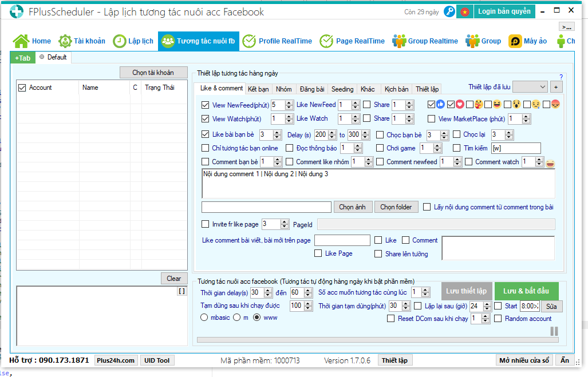Open Tài khoản gear icon

pyautogui.click(x=65, y=41)
